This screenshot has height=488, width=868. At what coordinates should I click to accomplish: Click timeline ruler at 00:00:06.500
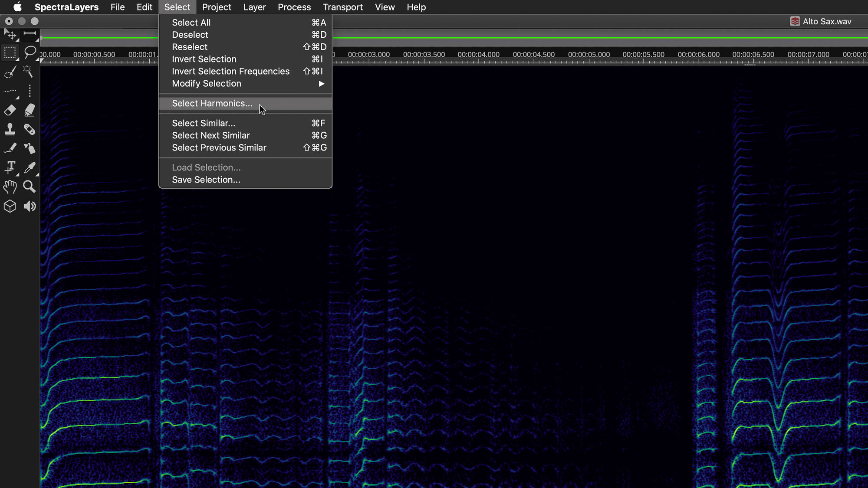coord(754,56)
